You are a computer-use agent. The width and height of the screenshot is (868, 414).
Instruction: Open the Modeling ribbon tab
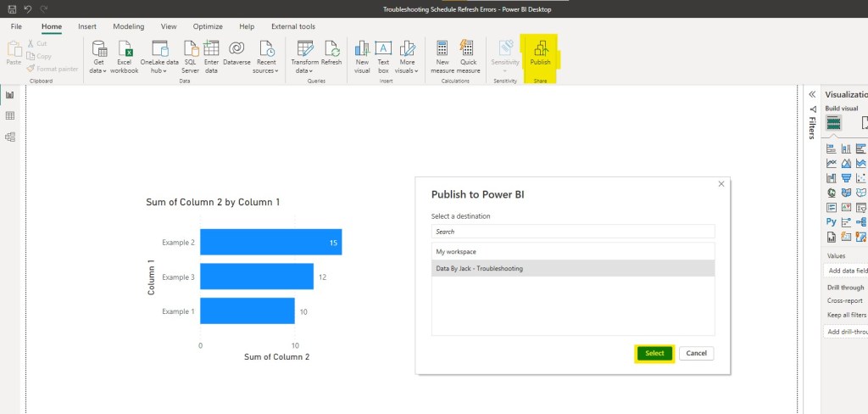tap(128, 27)
